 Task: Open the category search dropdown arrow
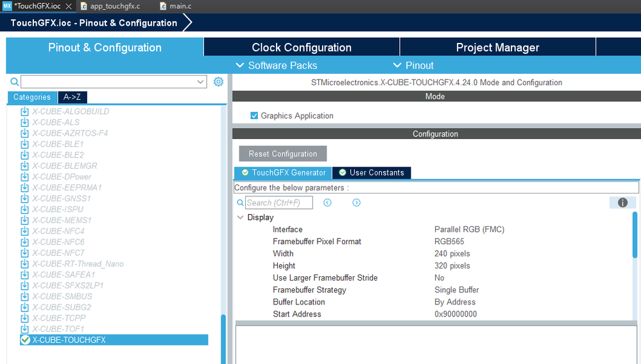tap(200, 82)
